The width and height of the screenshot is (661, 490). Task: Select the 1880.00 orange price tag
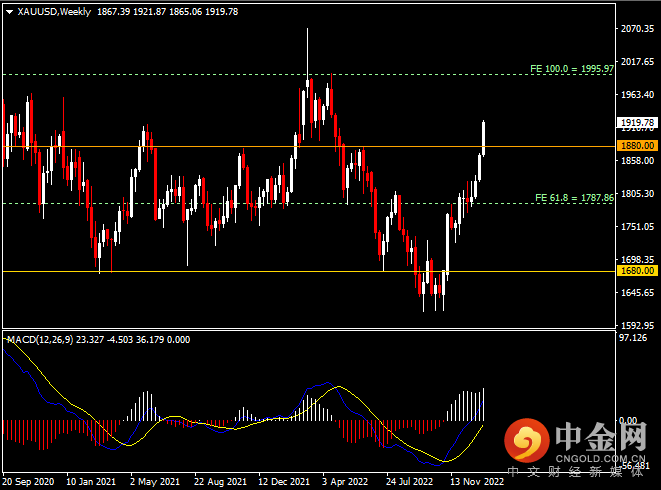point(637,146)
